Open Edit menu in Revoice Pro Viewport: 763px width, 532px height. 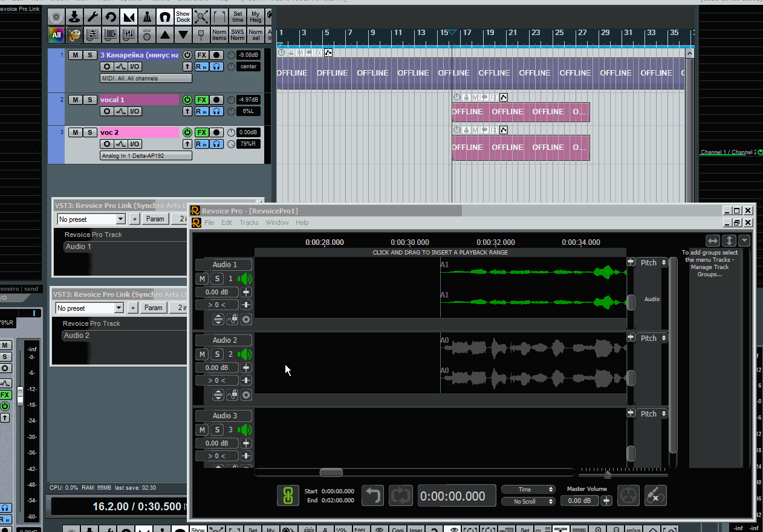(x=227, y=222)
